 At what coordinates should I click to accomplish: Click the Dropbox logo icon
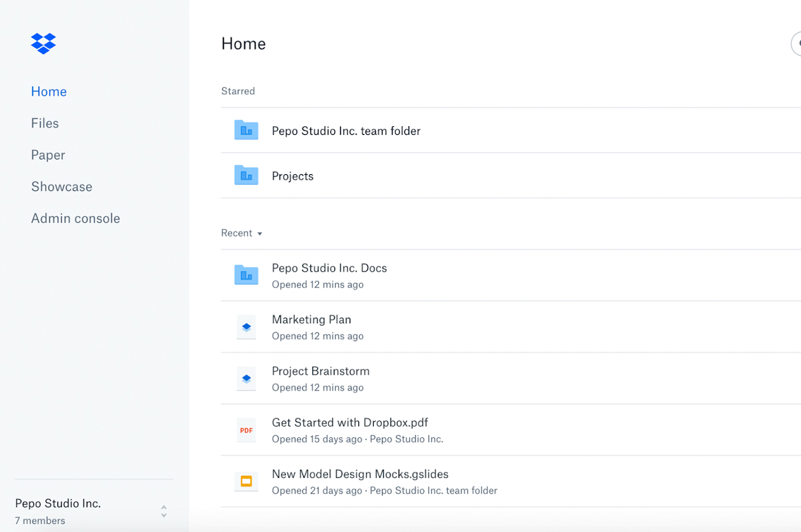pyautogui.click(x=43, y=43)
